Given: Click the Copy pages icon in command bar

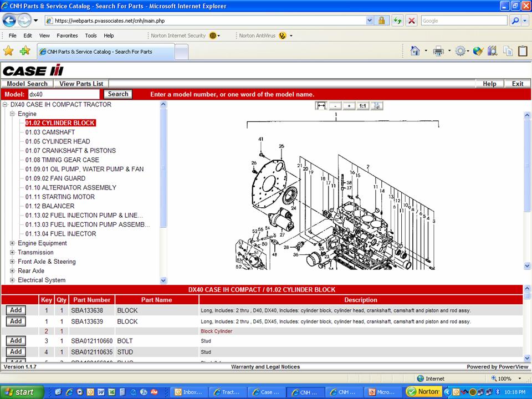Looking at the screenshot, I should (508, 51).
